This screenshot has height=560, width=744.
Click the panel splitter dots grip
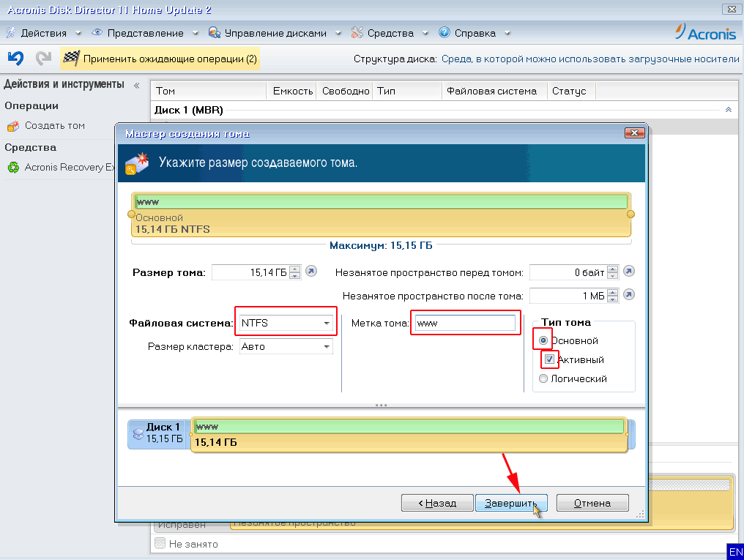point(381,405)
